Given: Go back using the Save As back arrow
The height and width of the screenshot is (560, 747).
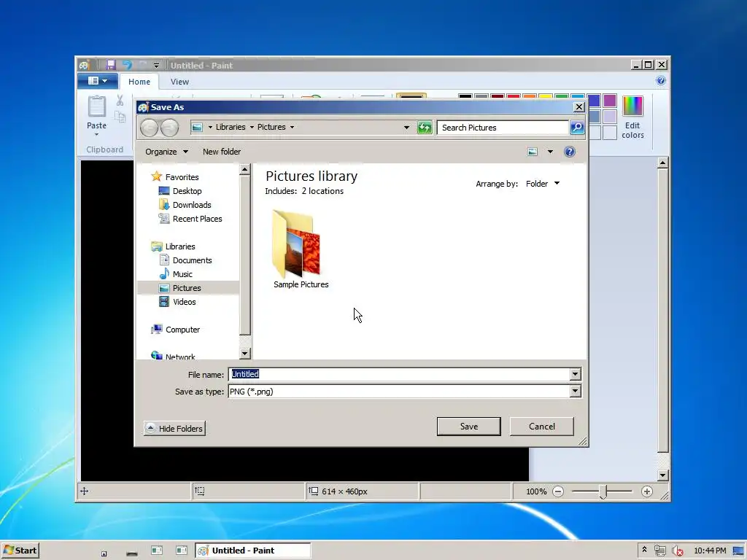Looking at the screenshot, I should [149, 128].
